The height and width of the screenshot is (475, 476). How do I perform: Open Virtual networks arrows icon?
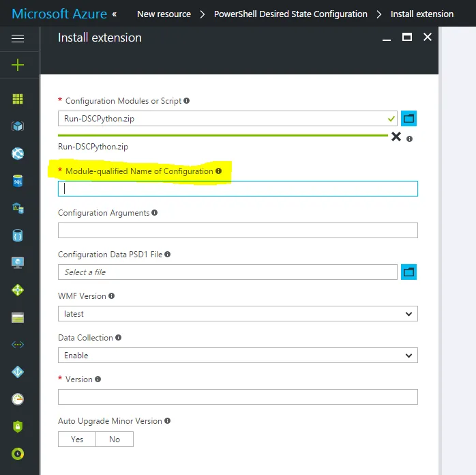tap(18, 345)
